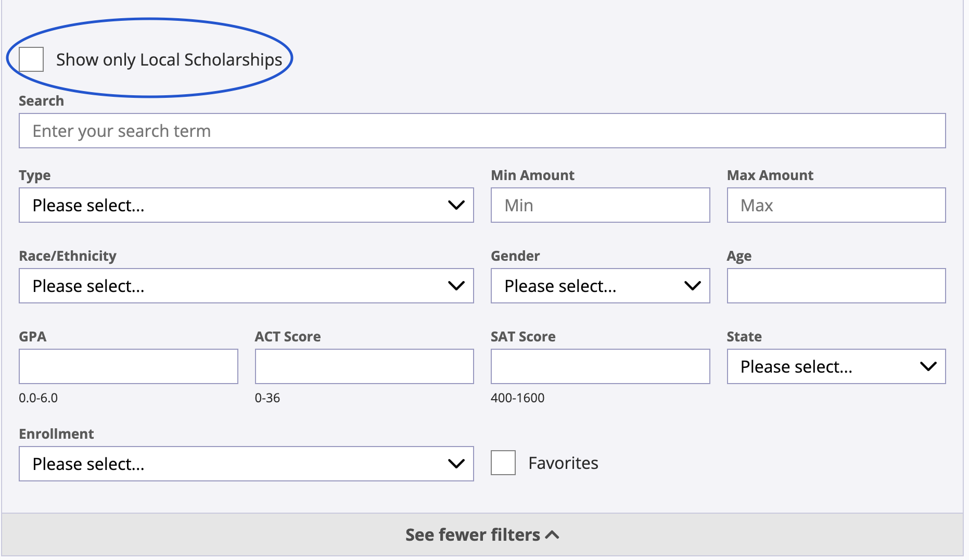
Task: Click the Min Amount field
Action: [600, 205]
